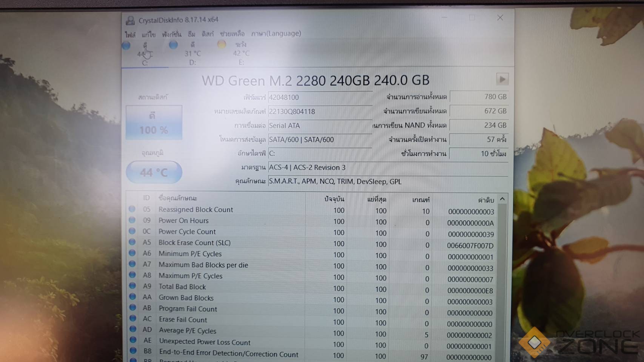The width and height of the screenshot is (644, 362).
Task: Click raw value 0066007F007D
Action: pyautogui.click(x=470, y=245)
